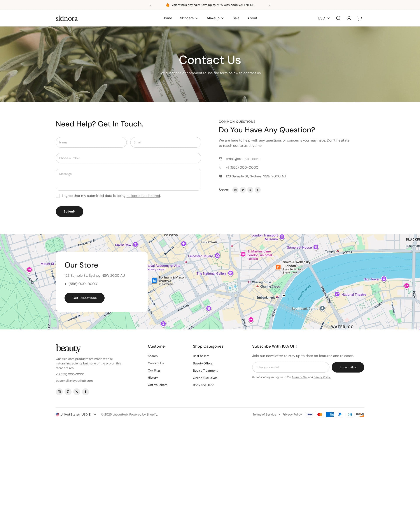Click the beaemail@layouthub.com footer link

coord(74,381)
